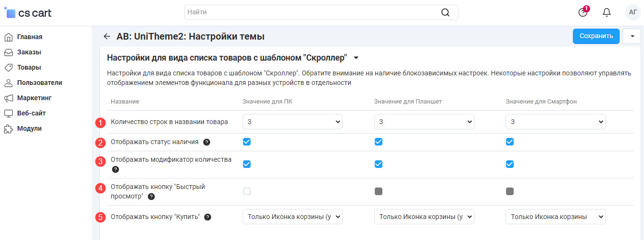Open title row count dropdown for ПК
This screenshot has width=644, height=240.
tap(293, 122)
